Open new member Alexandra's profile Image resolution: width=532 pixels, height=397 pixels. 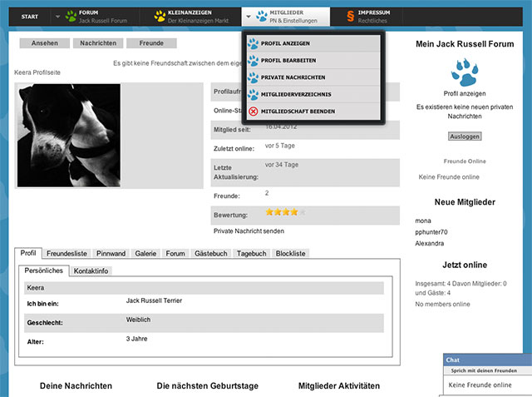coord(429,243)
